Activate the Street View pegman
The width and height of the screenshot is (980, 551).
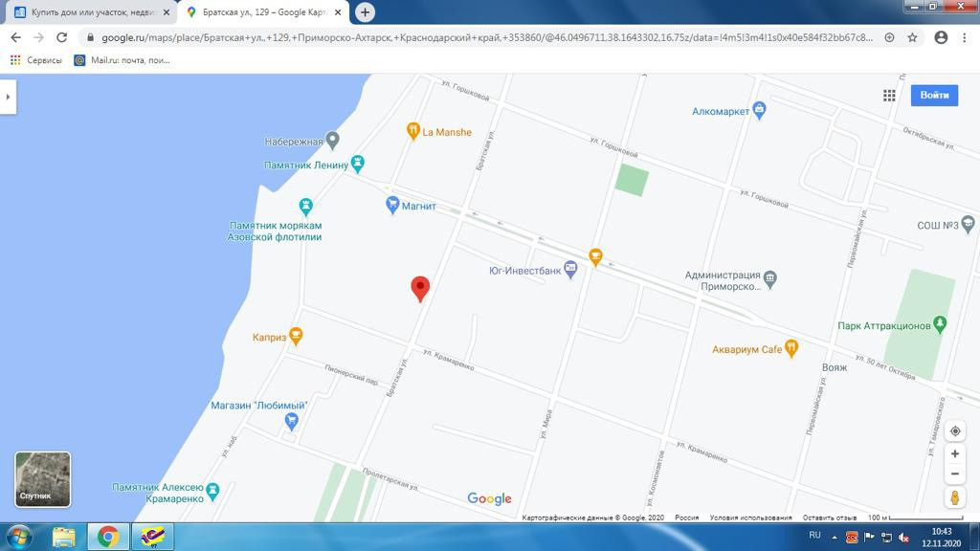(954, 497)
